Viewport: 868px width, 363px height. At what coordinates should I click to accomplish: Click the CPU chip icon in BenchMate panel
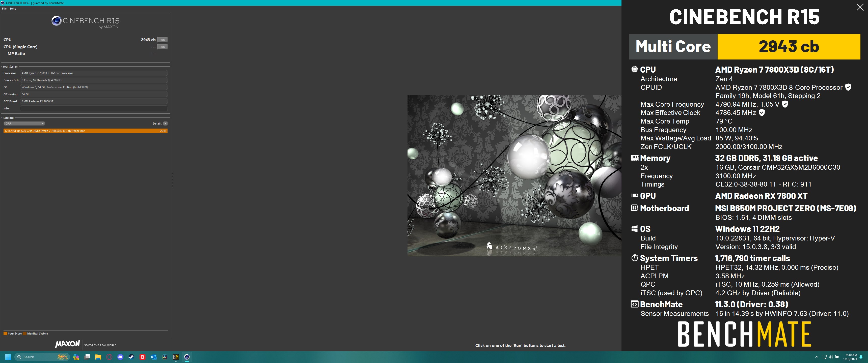[x=635, y=69]
